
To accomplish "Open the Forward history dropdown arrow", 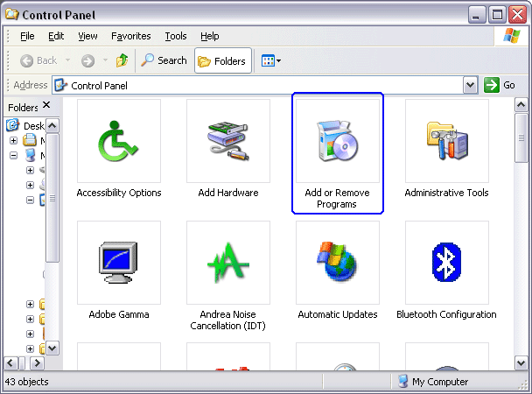I will tap(105, 60).
